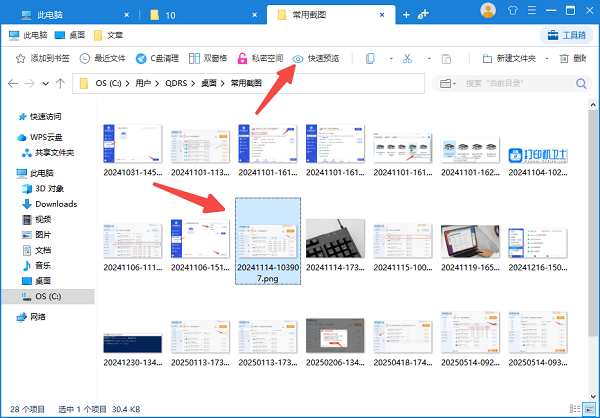Go up one folder level with the up arrow

(62, 83)
